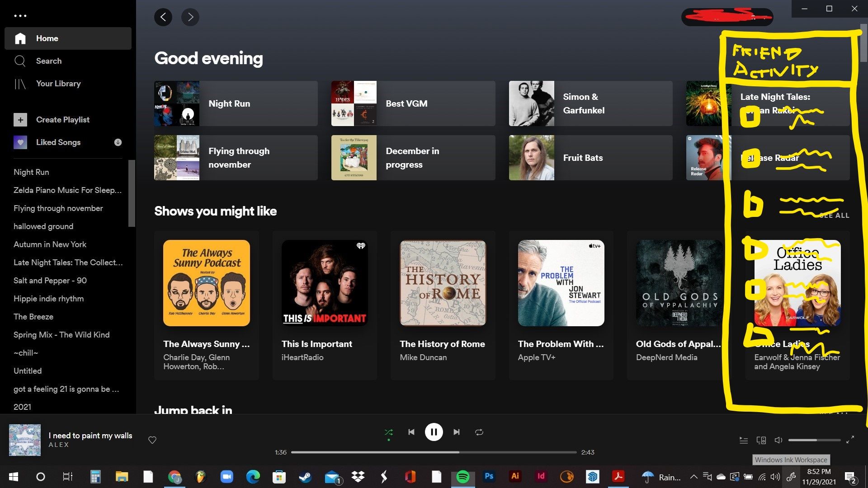Toggle repeat mode in player bar
Image resolution: width=868 pixels, height=488 pixels.
pyautogui.click(x=479, y=432)
